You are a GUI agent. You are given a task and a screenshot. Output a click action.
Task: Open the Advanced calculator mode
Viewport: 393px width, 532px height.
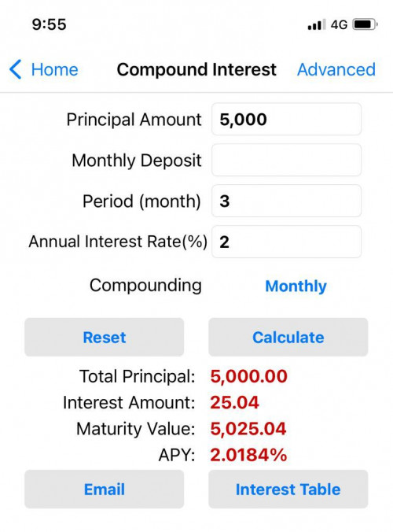point(336,69)
